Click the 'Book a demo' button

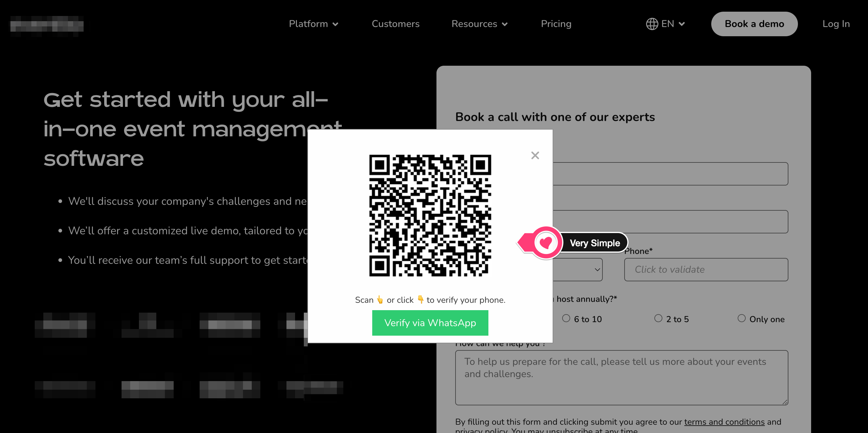[755, 24]
